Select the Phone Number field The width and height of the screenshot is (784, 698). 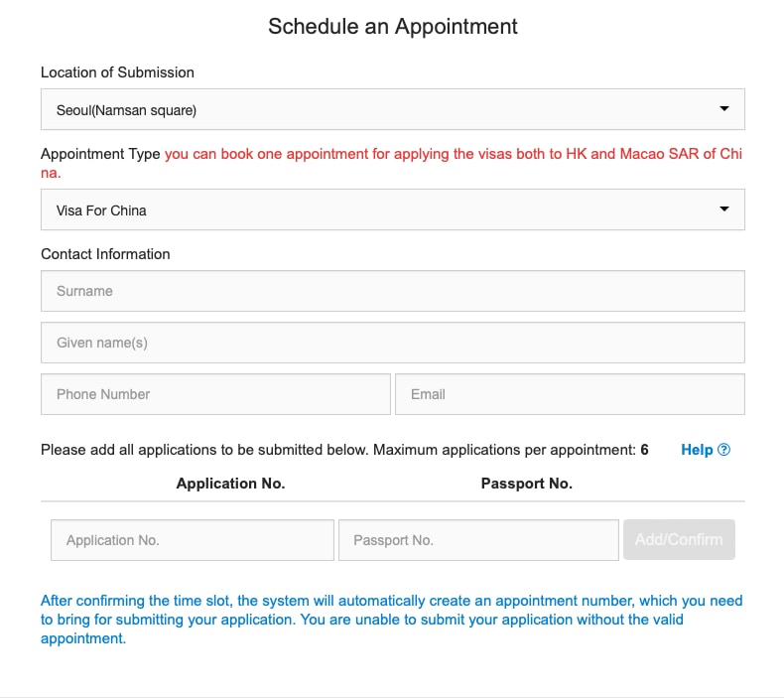coord(215,394)
